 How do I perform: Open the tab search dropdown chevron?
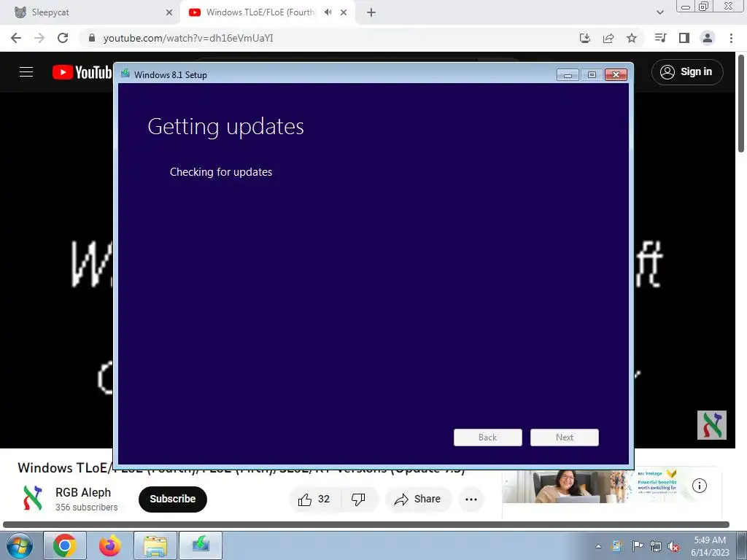(x=659, y=12)
